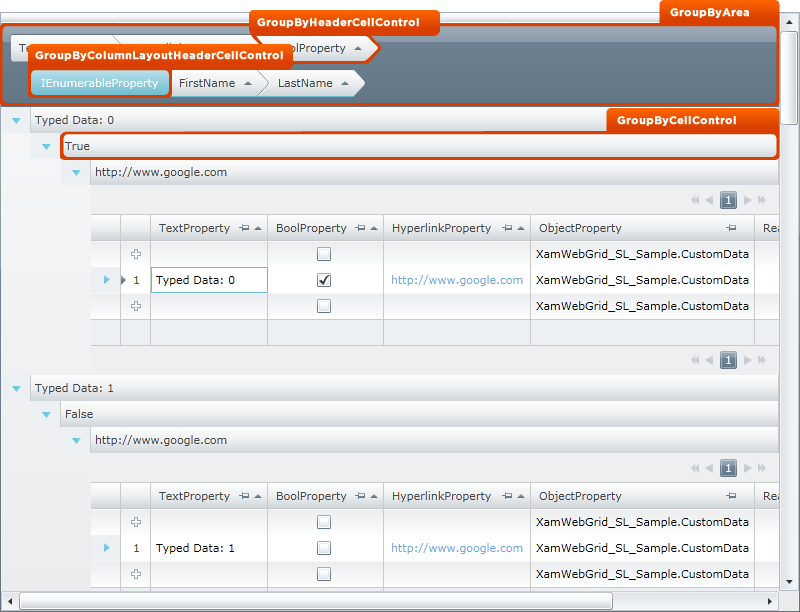Open the google.com link in first grid
The height and width of the screenshot is (612, 800).
pos(456,280)
